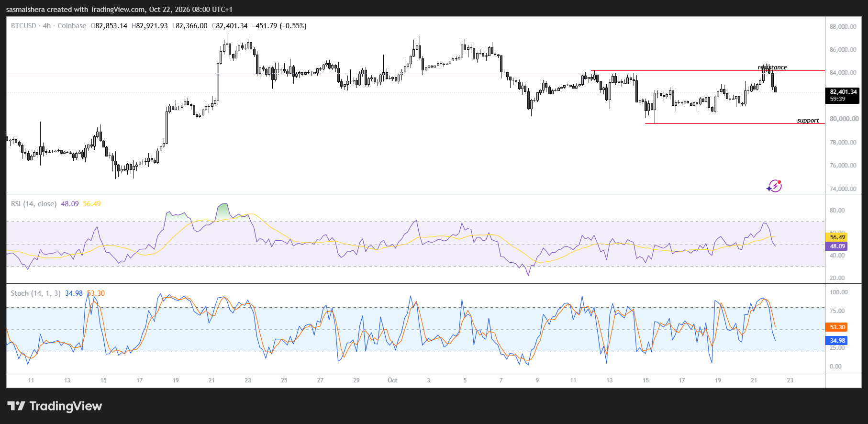The image size is (868, 424).
Task: Click the orange 53.30 tag on the Stoch axis
Action: coord(837,327)
